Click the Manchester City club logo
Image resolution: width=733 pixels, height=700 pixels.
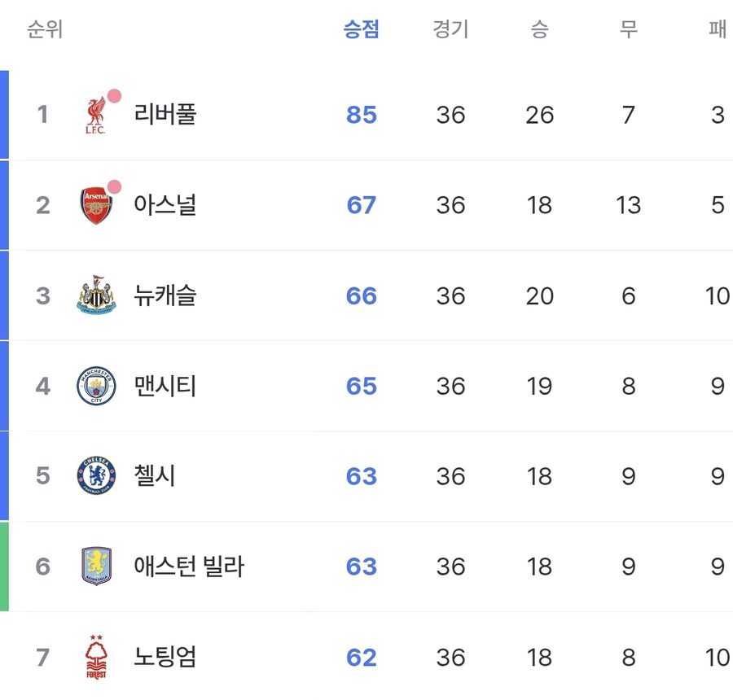point(97,386)
